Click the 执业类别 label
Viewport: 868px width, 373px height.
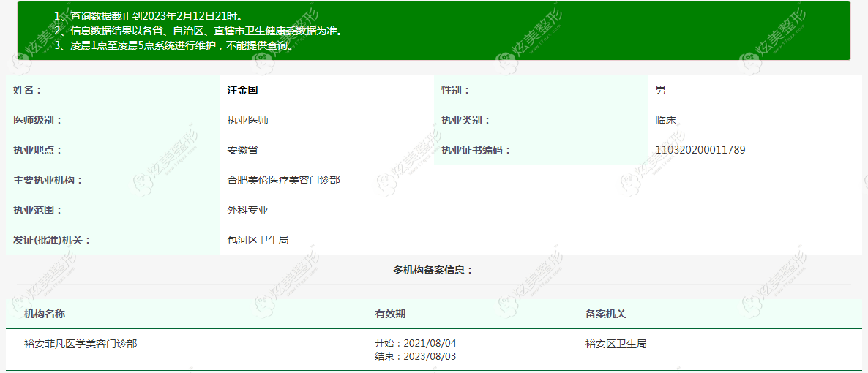(465, 120)
